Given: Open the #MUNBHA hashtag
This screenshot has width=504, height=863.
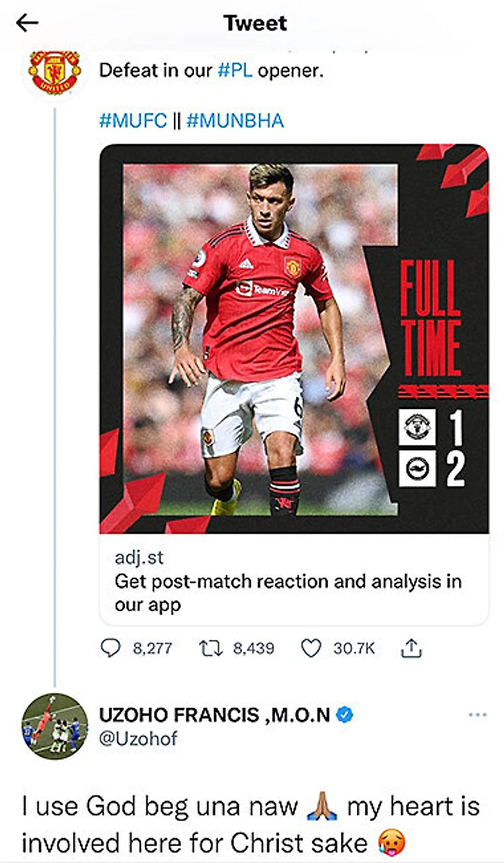Looking at the screenshot, I should (235, 121).
